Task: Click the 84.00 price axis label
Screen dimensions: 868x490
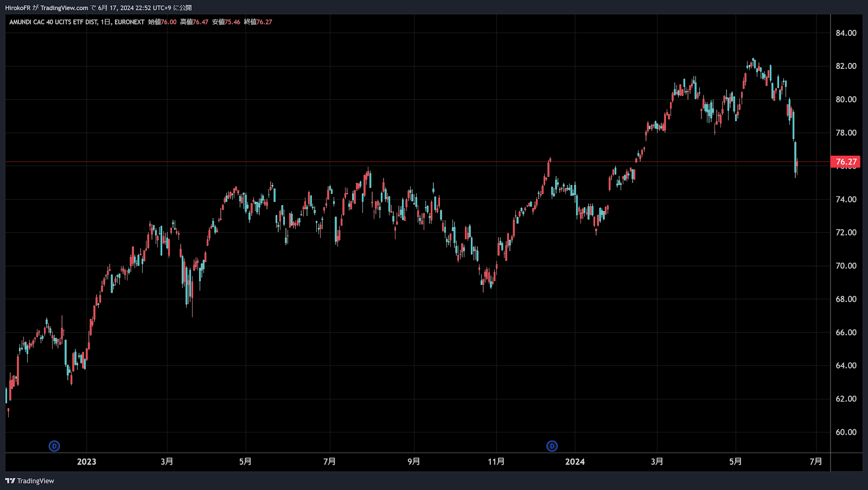Action: [x=846, y=33]
